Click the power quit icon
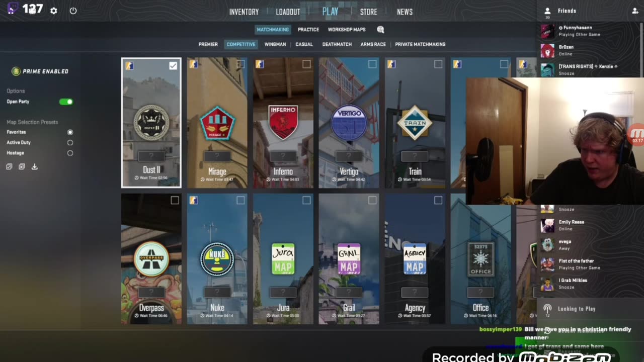The width and height of the screenshot is (644, 362). tap(73, 11)
